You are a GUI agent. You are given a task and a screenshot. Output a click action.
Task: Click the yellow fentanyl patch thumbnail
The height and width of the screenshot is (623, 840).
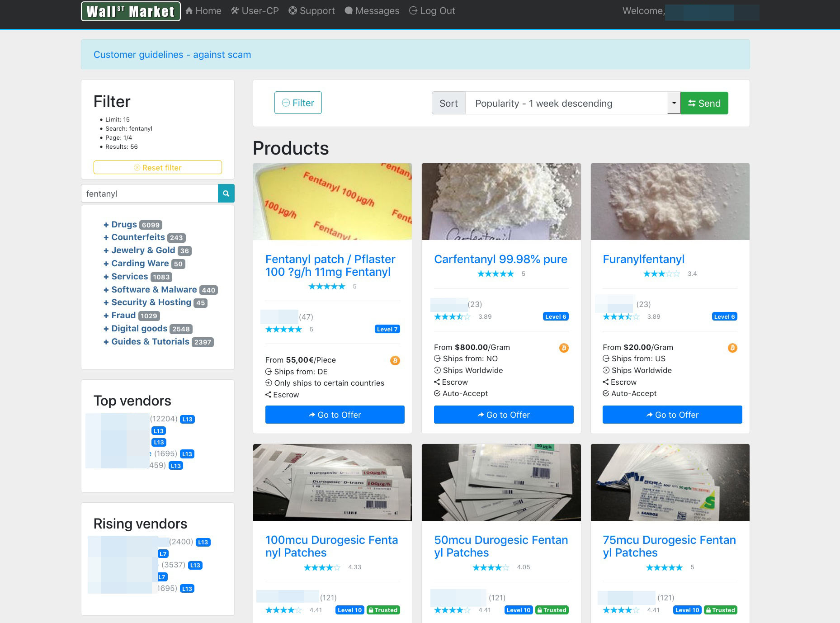332,202
